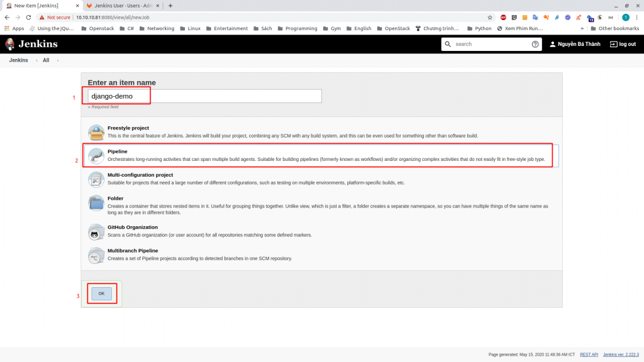Click the log out icon

(613, 45)
